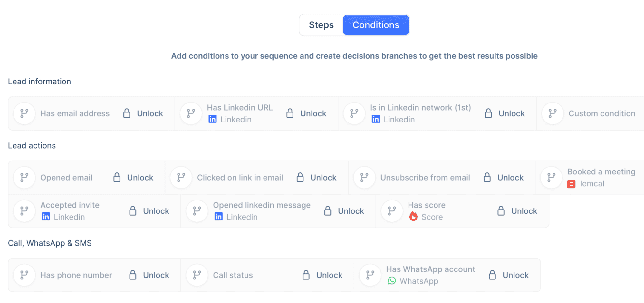Click the WhatsApp logo icon

[392, 281]
